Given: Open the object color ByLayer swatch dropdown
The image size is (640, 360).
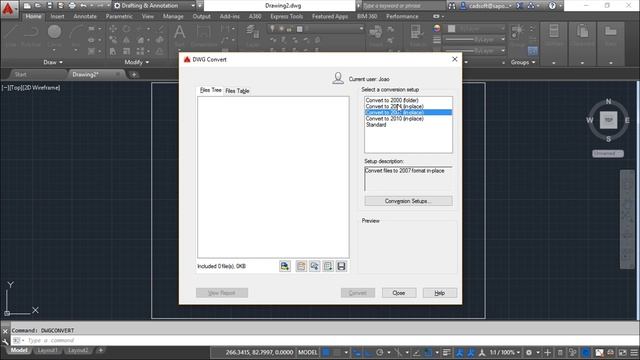Looking at the screenshot, I should tap(476, 29).
